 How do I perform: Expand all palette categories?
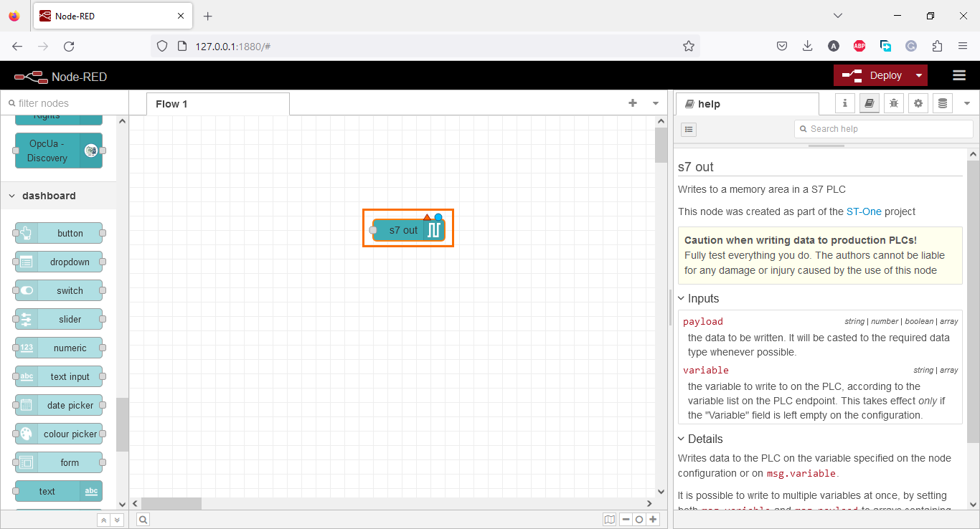tap(118, 520)
